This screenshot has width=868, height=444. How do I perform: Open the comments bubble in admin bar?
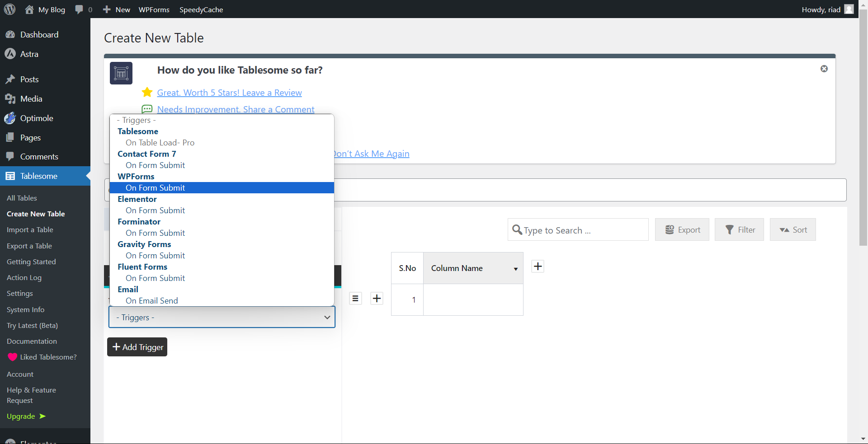(x=80, y=9)
